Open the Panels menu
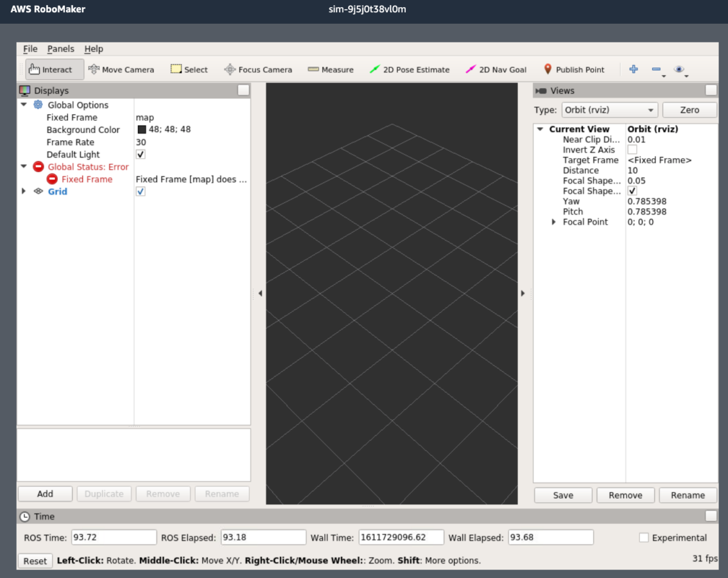Screen dimensions: 728x578 click(60, 49)
